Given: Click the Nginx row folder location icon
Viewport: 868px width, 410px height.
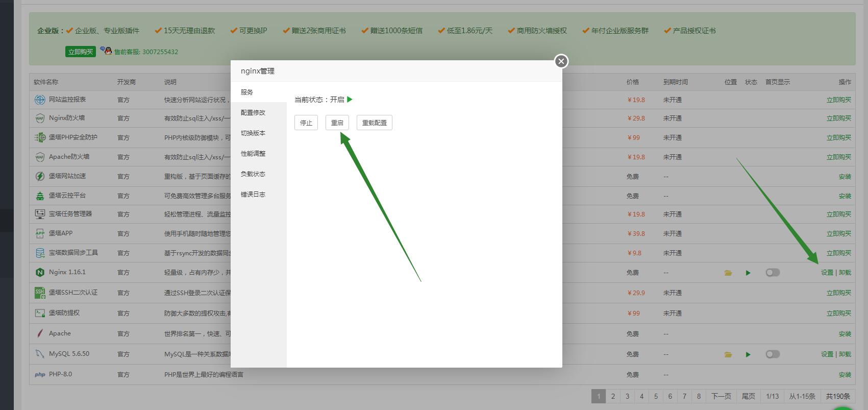Looking at the screenshot, I should click(728, 273).
